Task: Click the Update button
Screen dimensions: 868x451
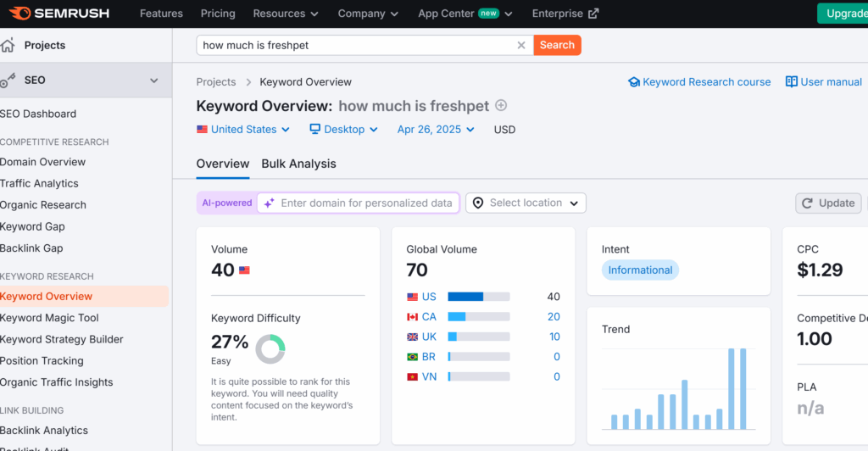Action: click(x=828, y=203)
